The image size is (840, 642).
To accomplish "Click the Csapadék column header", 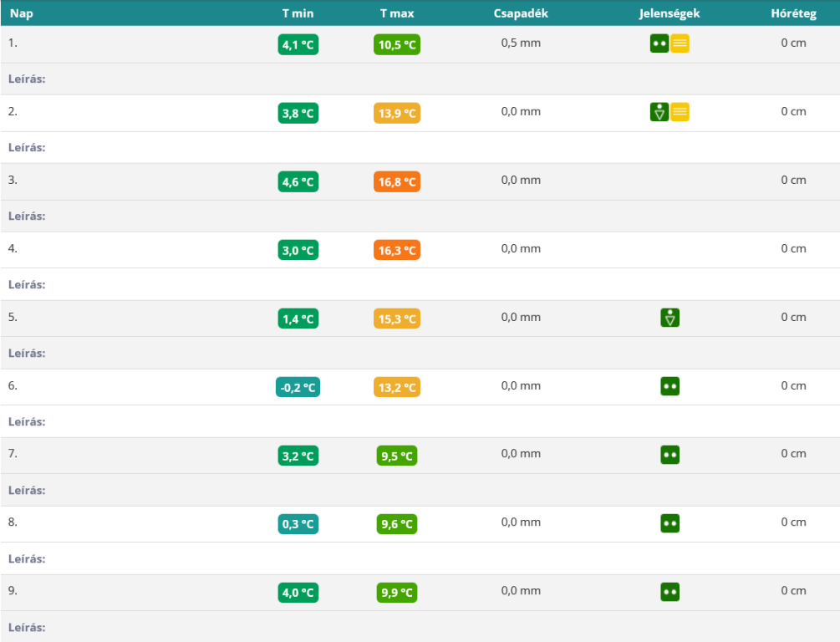I will pyautogui.click(x=521, y=13).
